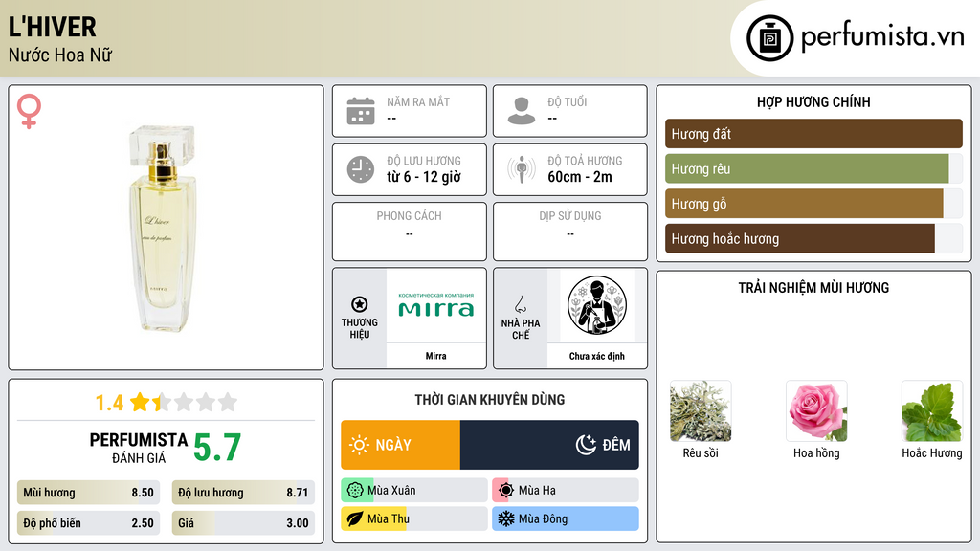Click the Hương đất accord bar
Screen dimensions: 980x551
813,134
